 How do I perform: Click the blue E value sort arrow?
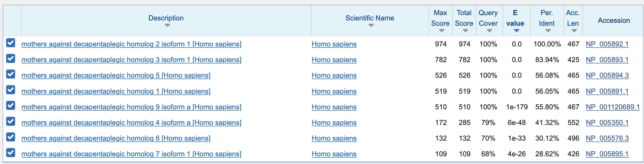(516, 31)
